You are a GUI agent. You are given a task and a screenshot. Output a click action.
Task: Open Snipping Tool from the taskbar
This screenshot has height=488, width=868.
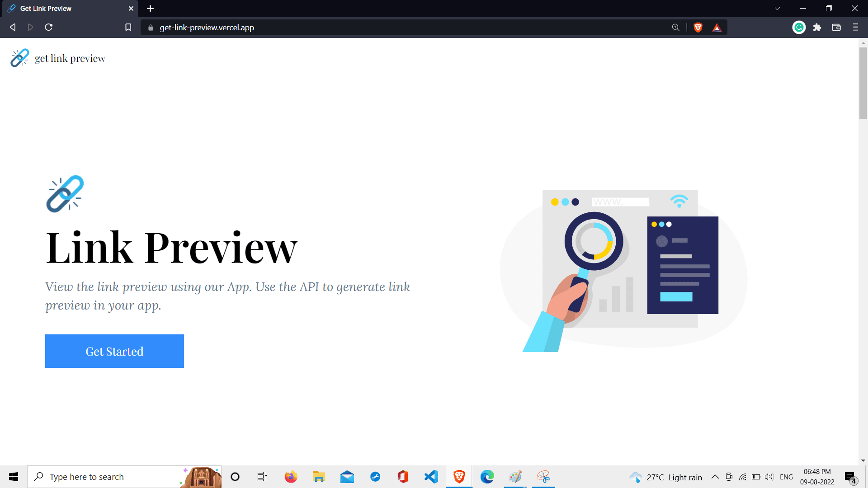[543, 477]
